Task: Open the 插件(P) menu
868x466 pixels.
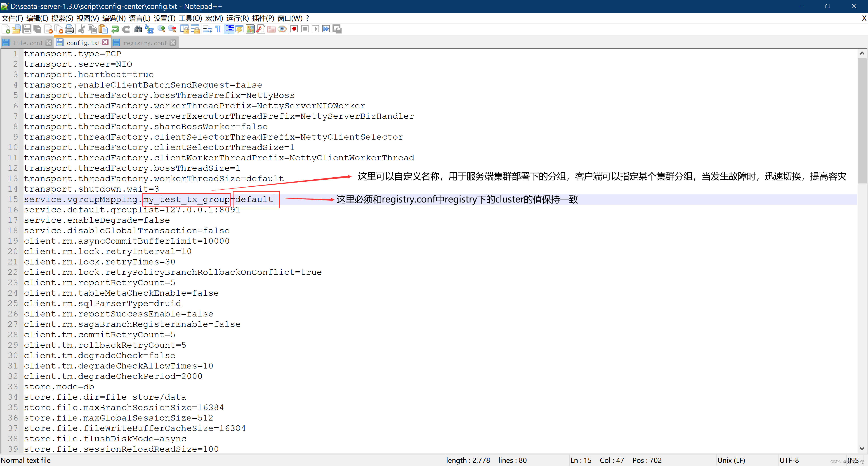Action: coord(263,18)
